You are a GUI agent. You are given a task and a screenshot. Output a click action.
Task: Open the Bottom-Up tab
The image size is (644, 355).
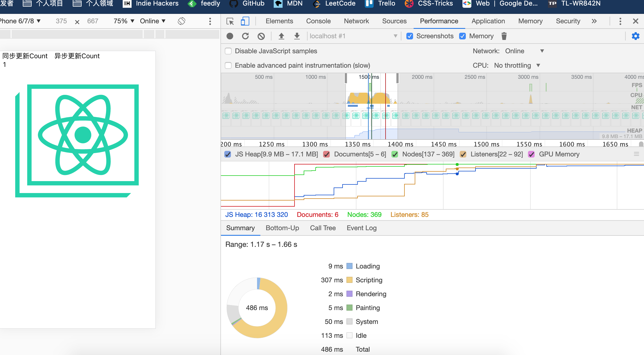[x=282, y=228]
